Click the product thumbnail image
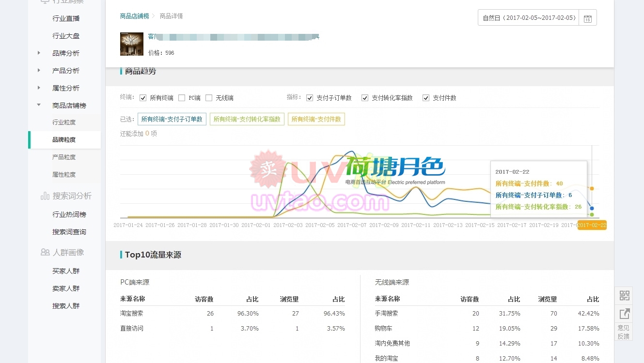 click(132, 44)
